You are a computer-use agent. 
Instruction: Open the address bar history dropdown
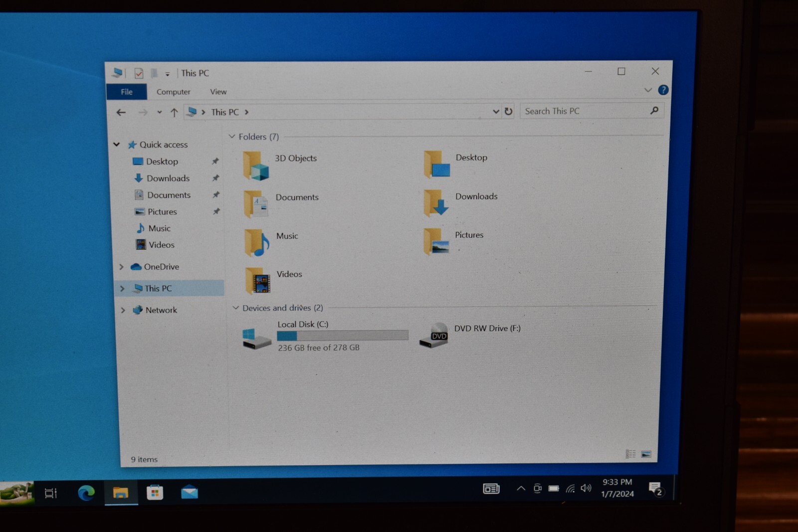click(x=496, y=111)
